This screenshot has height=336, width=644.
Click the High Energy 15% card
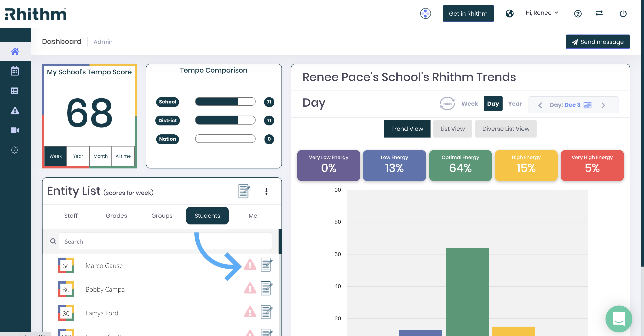point(526,165)
